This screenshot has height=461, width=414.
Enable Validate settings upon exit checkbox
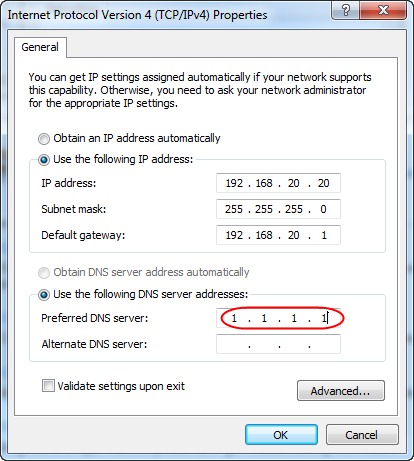pos(48,386)
